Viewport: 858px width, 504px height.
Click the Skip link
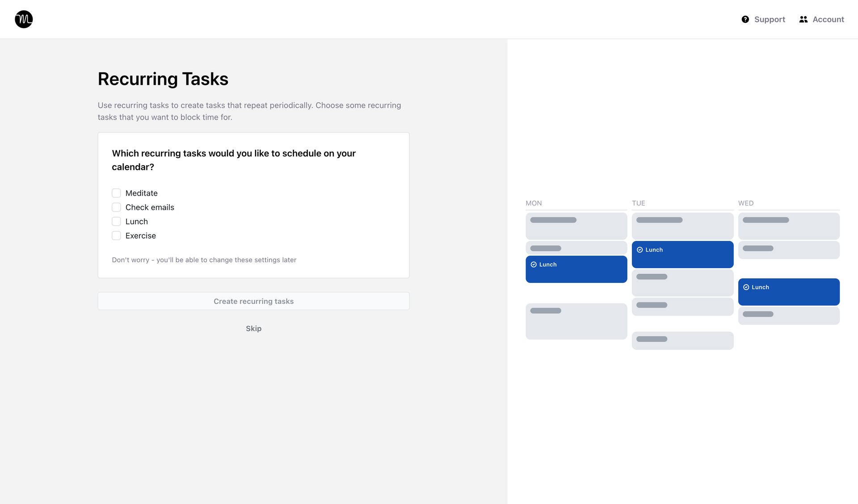(253, 328)
